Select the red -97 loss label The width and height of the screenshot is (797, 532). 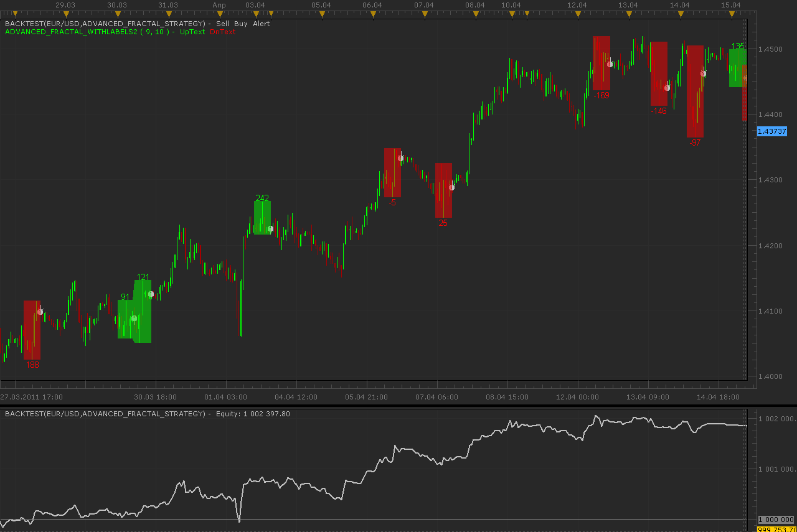click(695, 142)
